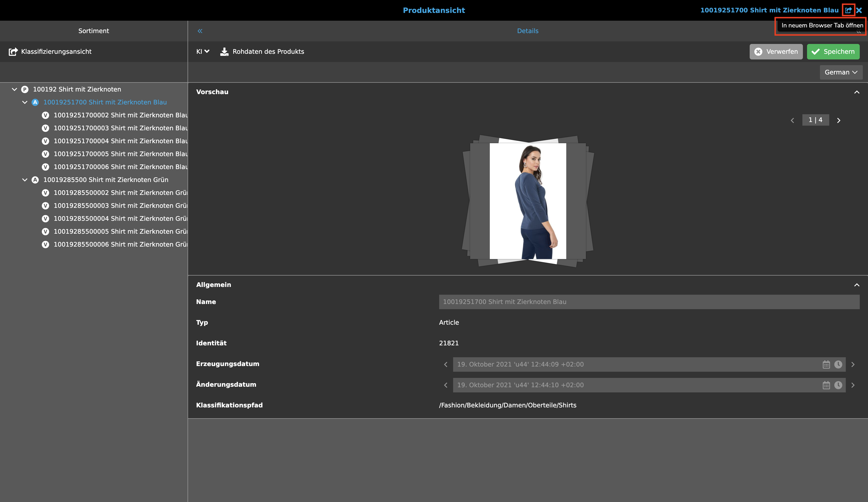
Task: Click the Speichern button
Action: coord(833,52)
